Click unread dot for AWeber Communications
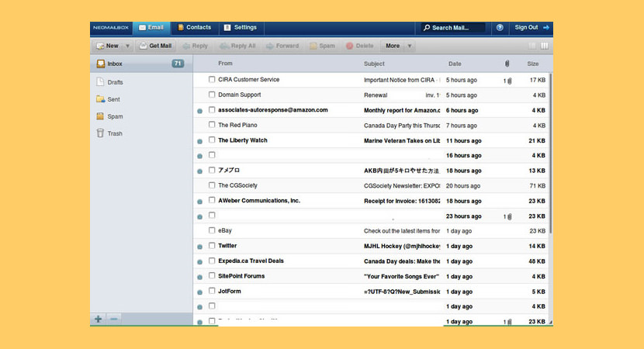This screenshot has height=349, width=644. click(x=200, y=202)
